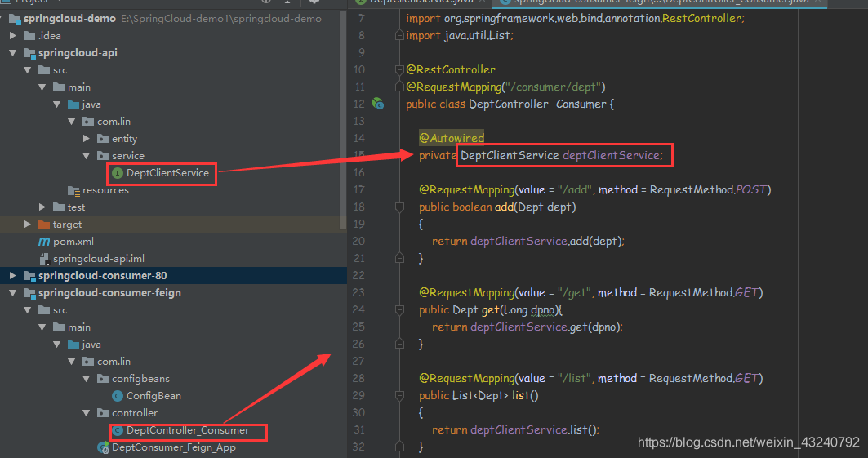Screen dimensions: 868x458
Task: Collapse the configbeans package arrow
Action: (86, 379)
